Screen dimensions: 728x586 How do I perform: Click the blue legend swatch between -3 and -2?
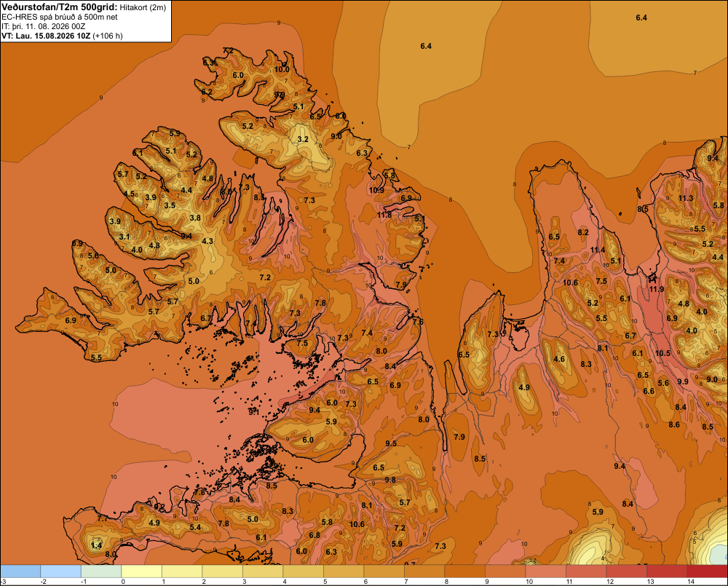[20, 571]
